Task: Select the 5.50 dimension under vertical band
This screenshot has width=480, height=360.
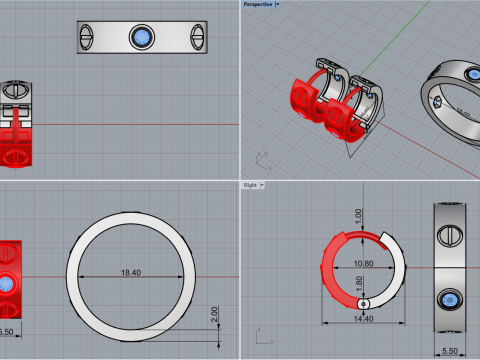Action: click(450, 351)
